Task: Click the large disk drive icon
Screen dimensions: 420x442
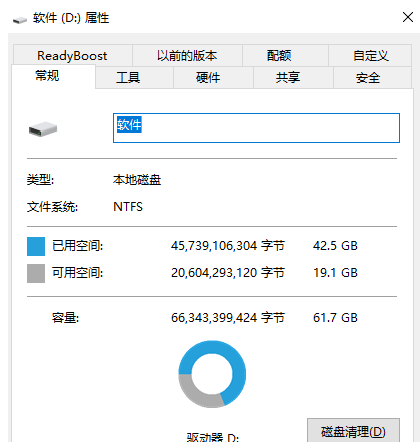Action: [x=43, y=129]
